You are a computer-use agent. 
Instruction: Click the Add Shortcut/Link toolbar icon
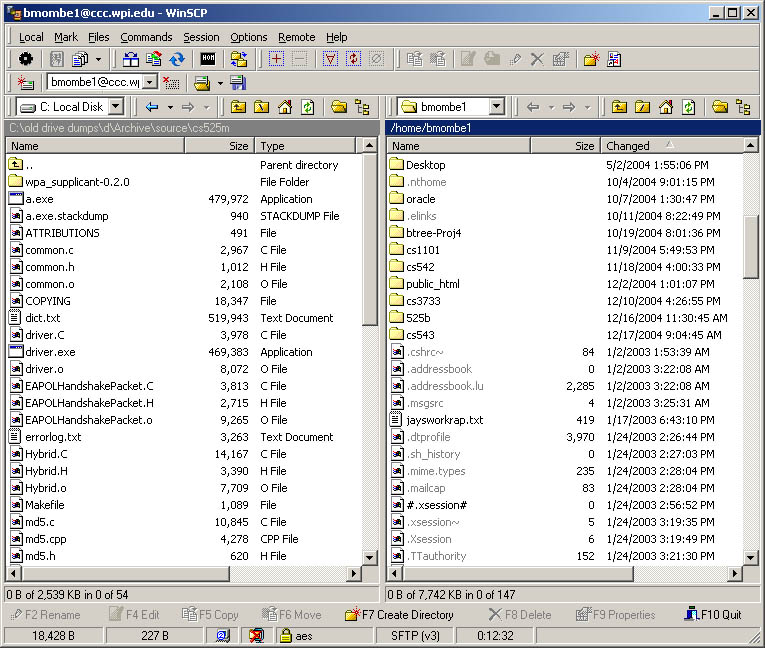(614, 60)
